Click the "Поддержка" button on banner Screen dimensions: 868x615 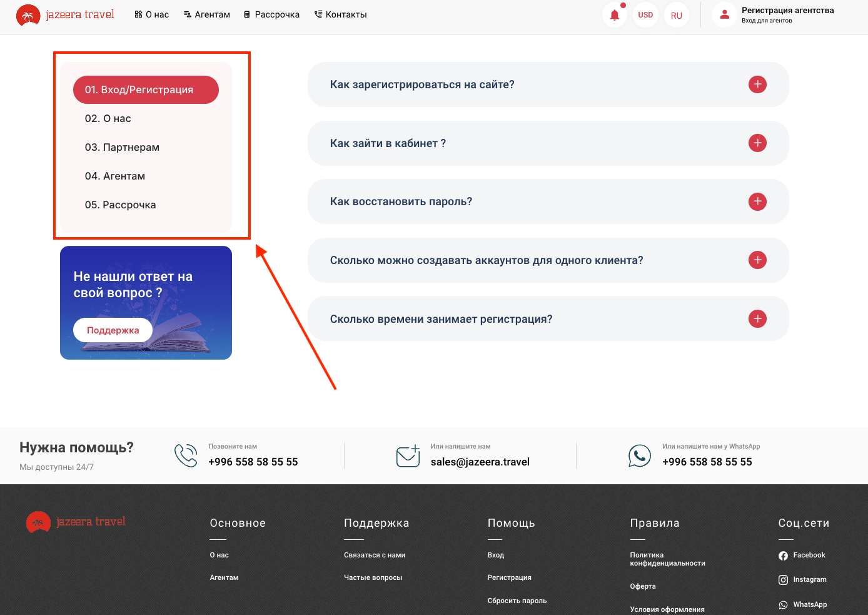113,330
